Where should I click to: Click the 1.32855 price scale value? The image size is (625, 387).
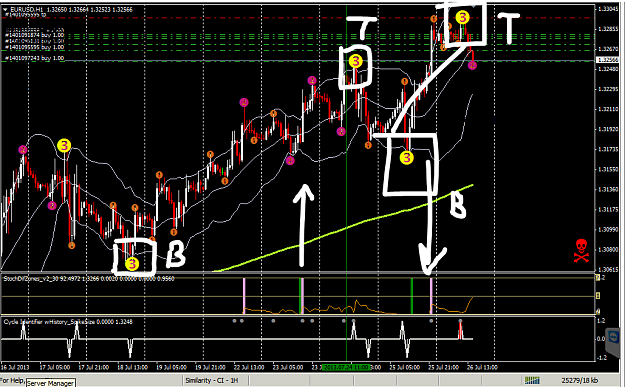[x=608, y=29]
